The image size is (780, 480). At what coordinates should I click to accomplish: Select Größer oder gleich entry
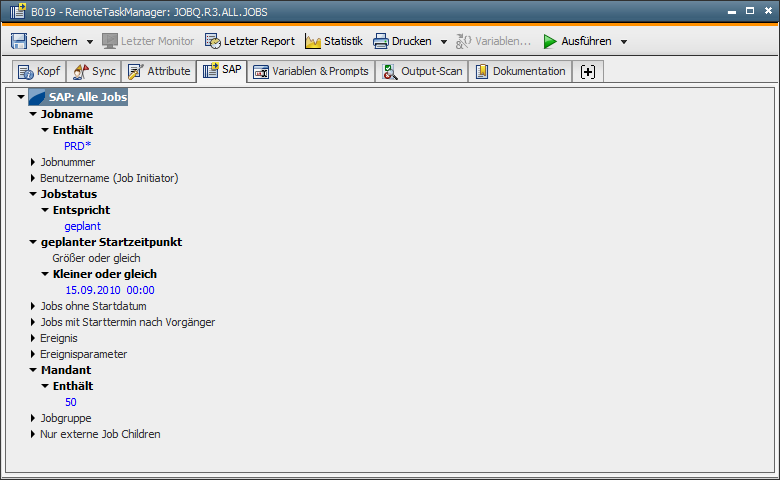[x=97, y=258]
